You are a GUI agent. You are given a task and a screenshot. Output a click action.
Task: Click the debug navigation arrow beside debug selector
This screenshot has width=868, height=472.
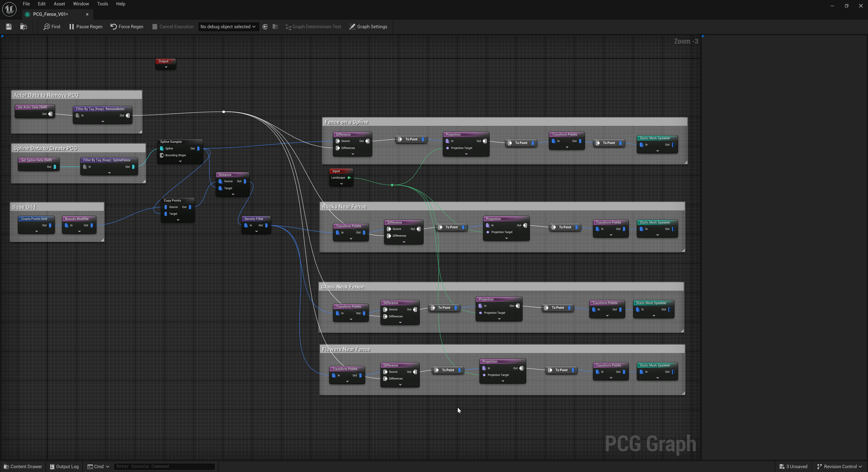pyautogui.click(x=265, y=27)
